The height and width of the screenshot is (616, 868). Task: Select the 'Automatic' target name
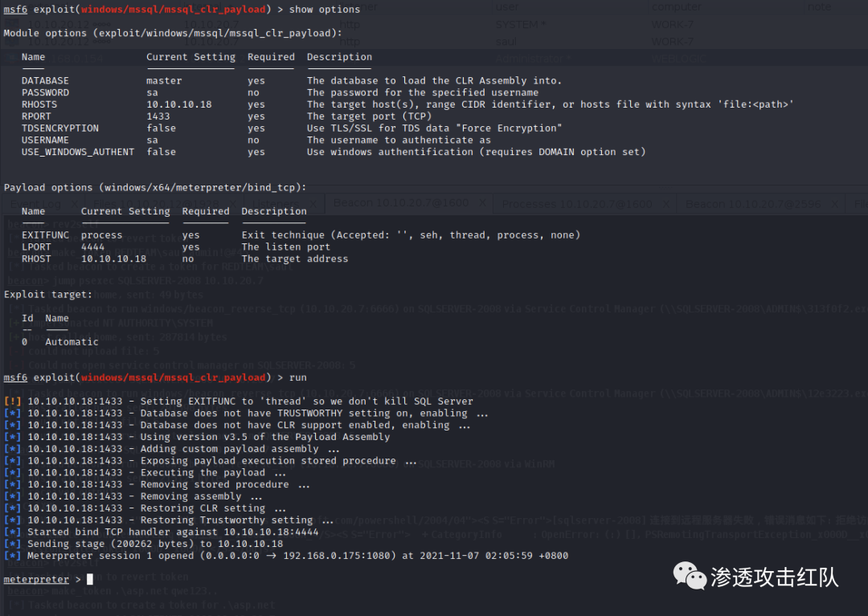[x=72, y=342]
